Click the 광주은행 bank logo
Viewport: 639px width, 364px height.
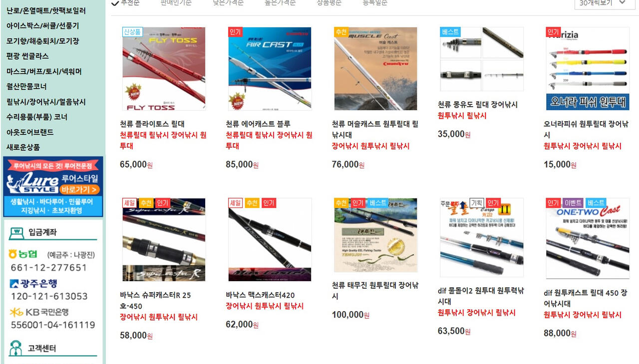[x=33, y=283]
